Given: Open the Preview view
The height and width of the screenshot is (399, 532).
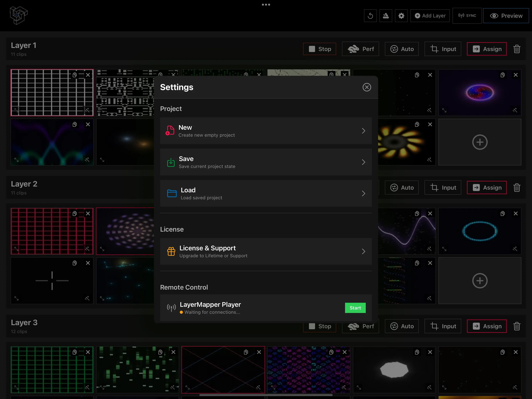Looking at the screenshot, I should (x=506, y=16).
